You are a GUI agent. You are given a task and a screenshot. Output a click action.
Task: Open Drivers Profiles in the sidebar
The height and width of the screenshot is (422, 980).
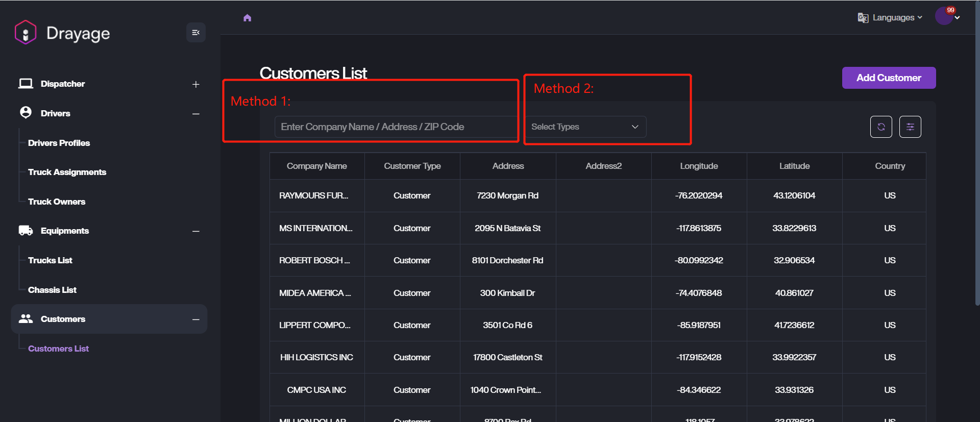(x=59, y=143)
